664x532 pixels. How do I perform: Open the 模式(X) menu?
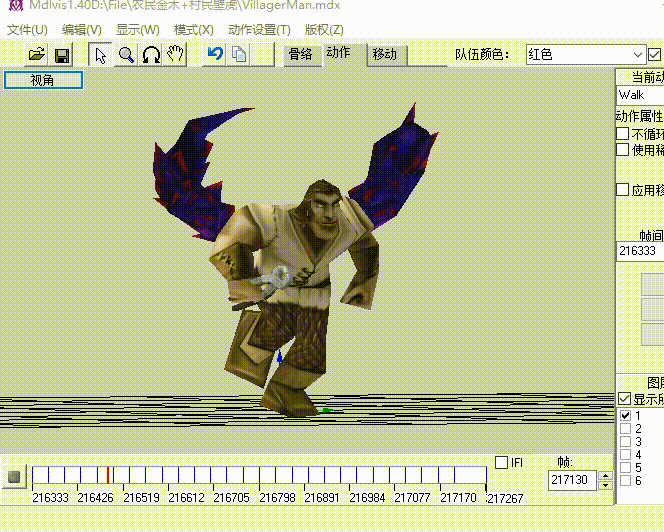pos(194,30)
